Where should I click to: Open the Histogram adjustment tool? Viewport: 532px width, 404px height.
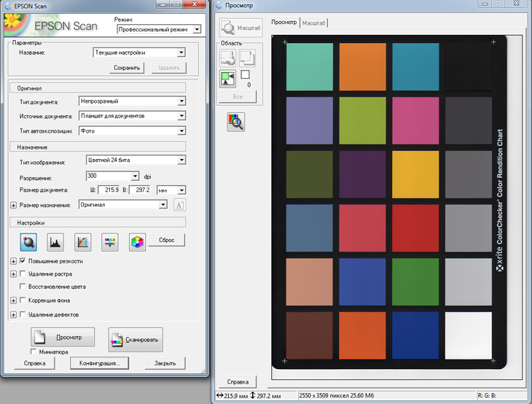(x=55, y=242)
